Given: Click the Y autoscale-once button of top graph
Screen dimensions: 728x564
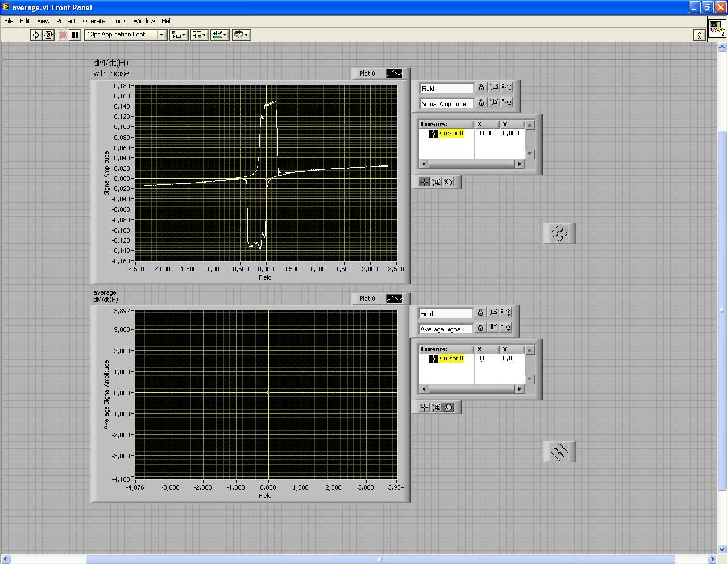Looking at the screenshot, I should point(494,103).
